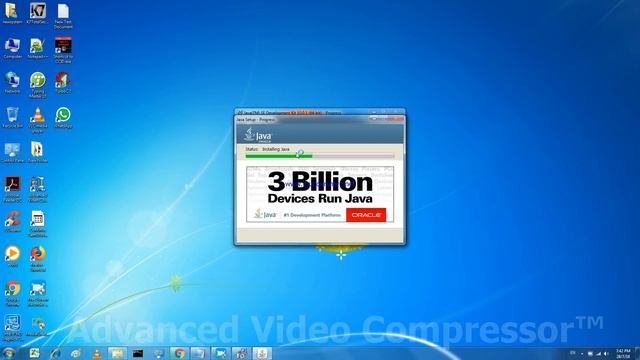
Task: Click the red Oracle logo banner
Action: pos(366,215)
